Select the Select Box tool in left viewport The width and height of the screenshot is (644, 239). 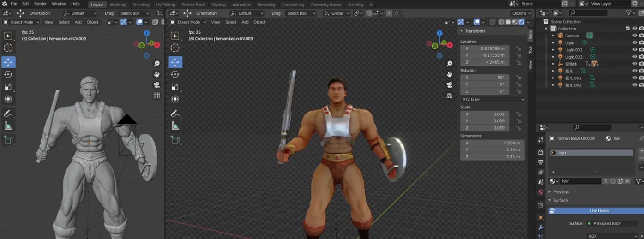coord(8,36)
